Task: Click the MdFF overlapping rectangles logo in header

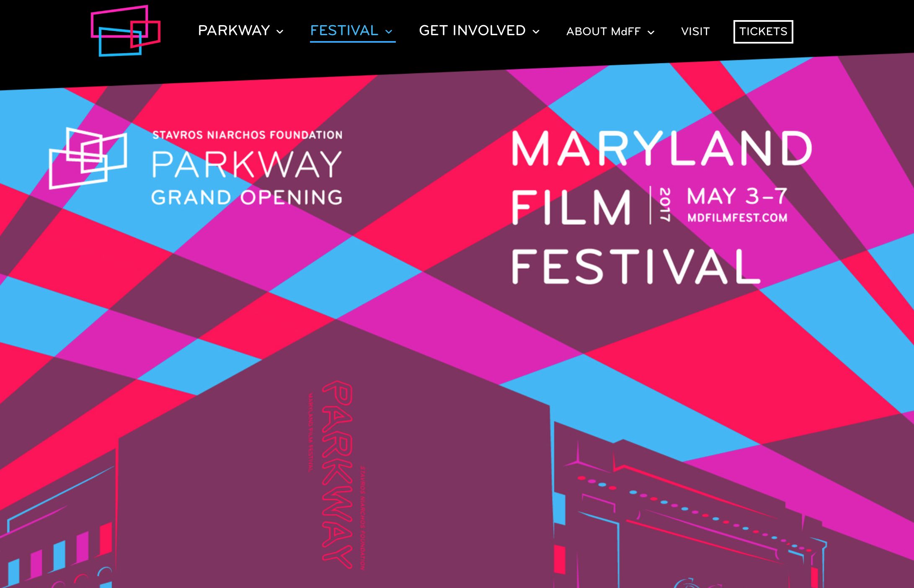Action: (x=126, y=31)
